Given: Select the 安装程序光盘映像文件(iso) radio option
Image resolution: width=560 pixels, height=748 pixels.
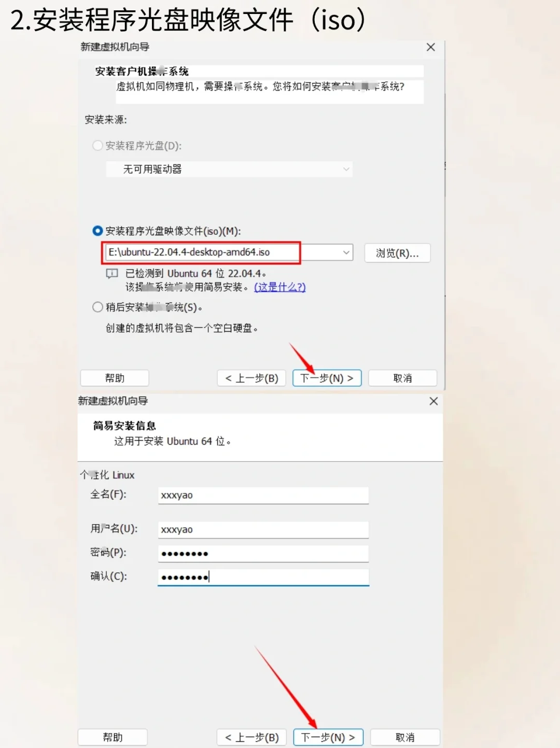Looking at the screenshot, I should [97, 231].
